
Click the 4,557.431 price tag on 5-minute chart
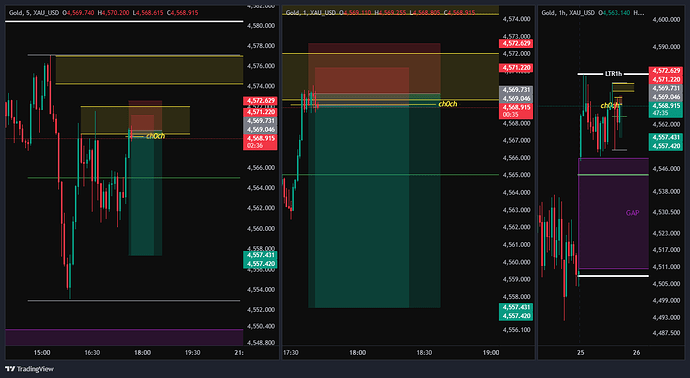(260, 255)
